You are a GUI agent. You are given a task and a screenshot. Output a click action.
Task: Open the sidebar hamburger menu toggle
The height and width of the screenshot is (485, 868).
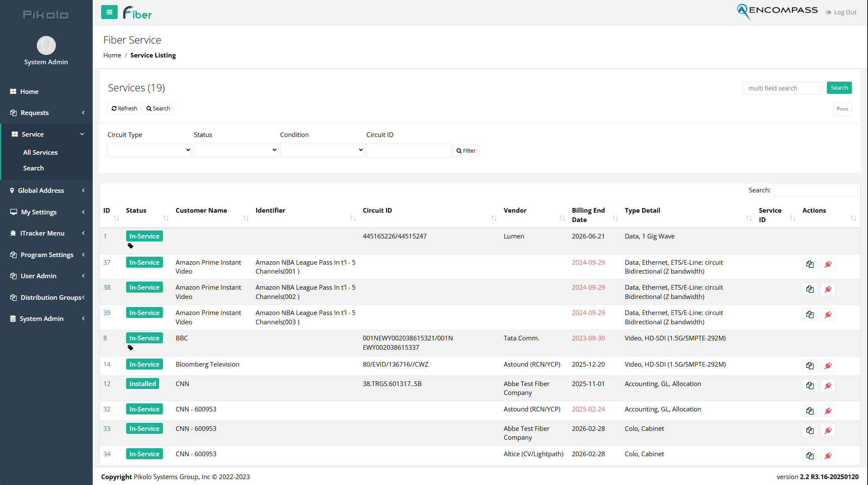[x=109, y=12]
